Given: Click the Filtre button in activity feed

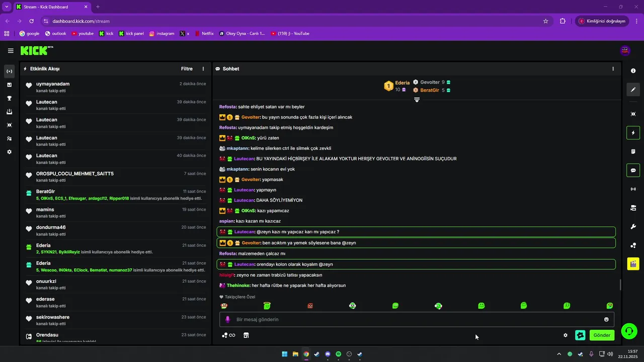Looking at the screenshot, I should pos(187,69).
